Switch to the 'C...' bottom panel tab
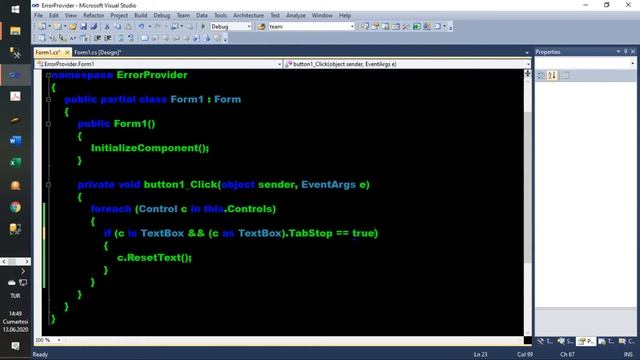This screenshot has width=640, height=360. (627, 341)
